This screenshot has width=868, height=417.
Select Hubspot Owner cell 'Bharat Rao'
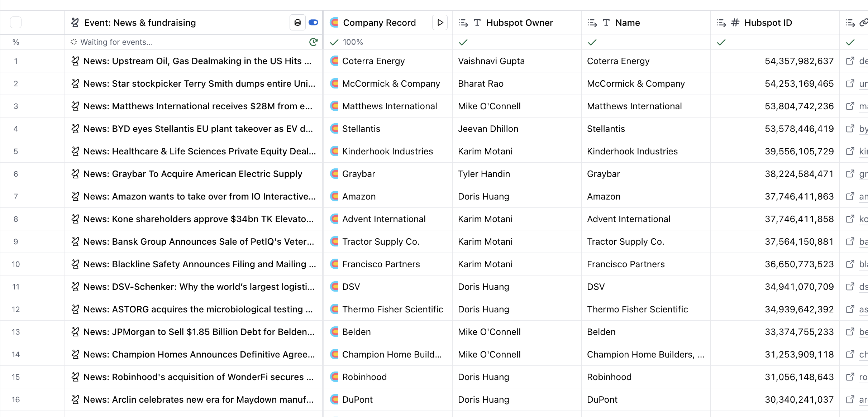click(517, 83)
